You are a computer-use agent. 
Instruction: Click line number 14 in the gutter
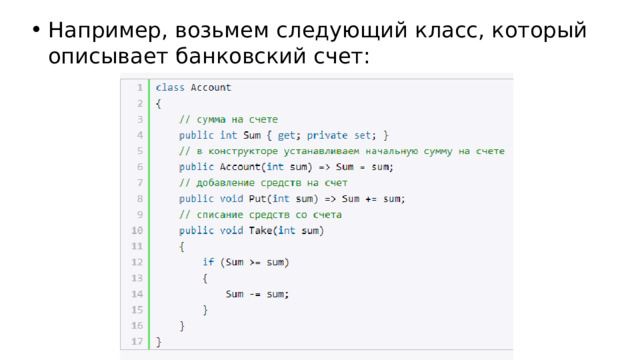point(137,294)
